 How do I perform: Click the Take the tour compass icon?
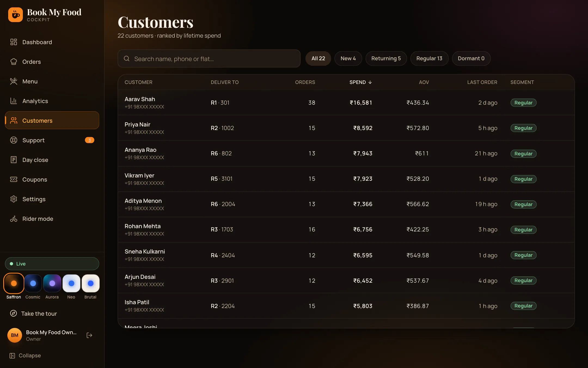click(13, 313)
